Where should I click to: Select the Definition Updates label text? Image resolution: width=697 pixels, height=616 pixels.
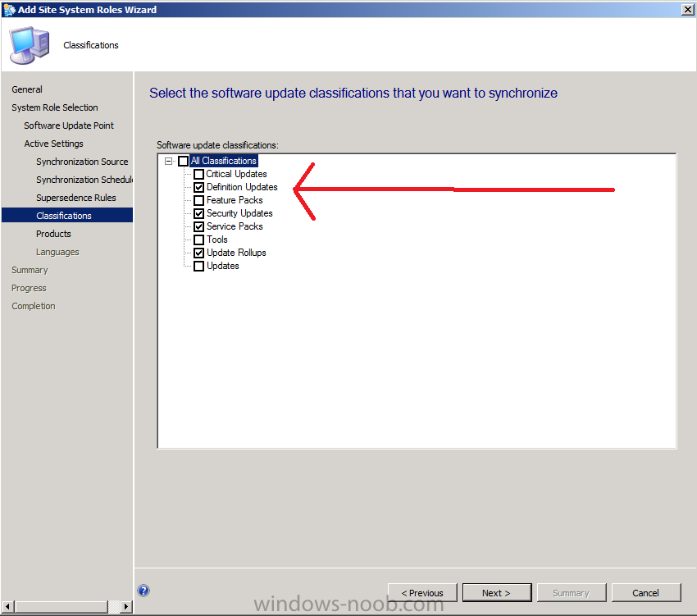click(x=242, y=187)
